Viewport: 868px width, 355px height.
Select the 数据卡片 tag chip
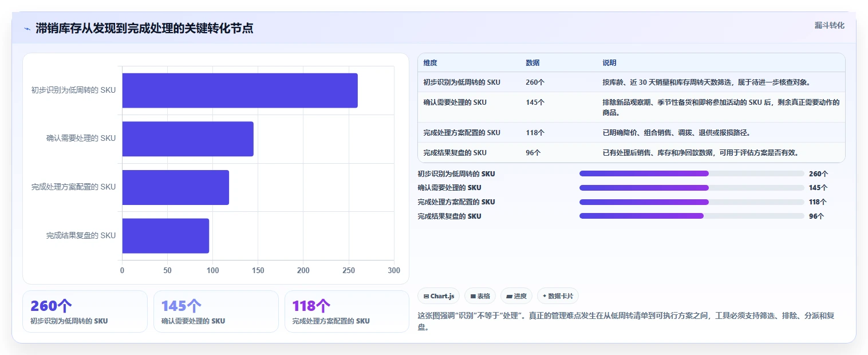tap(558, 296)
